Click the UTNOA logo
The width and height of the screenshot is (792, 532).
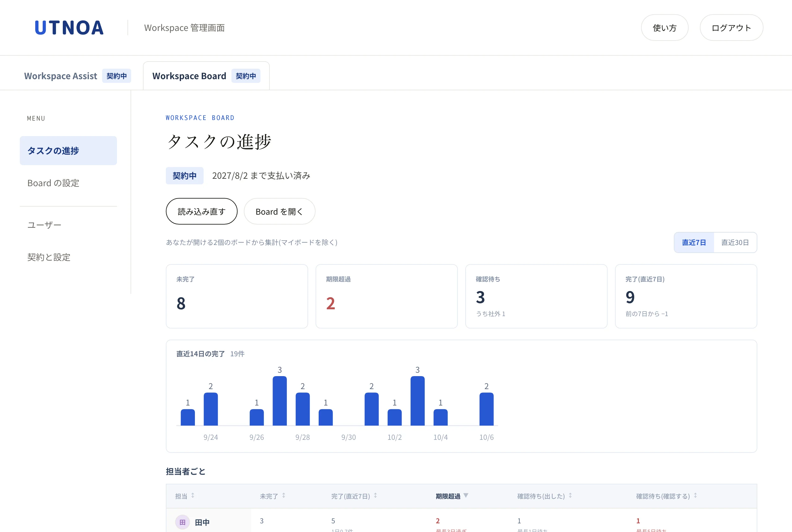(x=69, y=28)
